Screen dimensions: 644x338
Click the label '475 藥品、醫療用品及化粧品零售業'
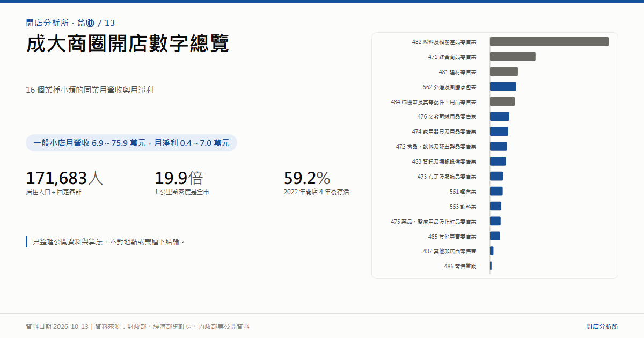click(433, 222)
